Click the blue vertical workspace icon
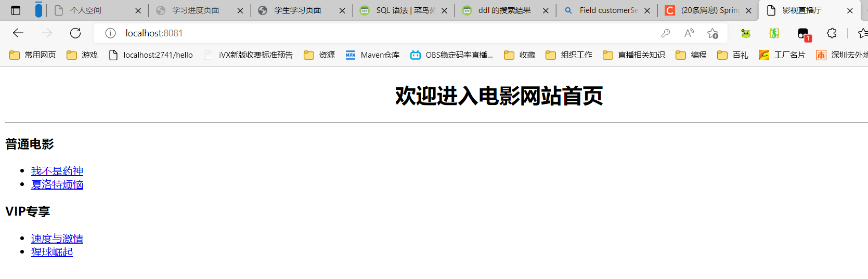868x279 pixels. point(38,10)
